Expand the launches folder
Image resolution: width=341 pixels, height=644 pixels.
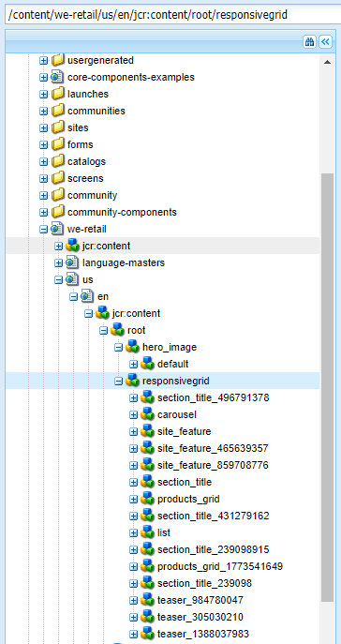pos(43,94)
